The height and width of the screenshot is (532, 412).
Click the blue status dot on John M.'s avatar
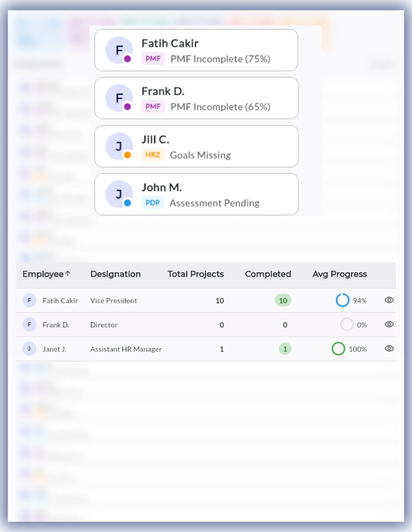click(127, 202)
